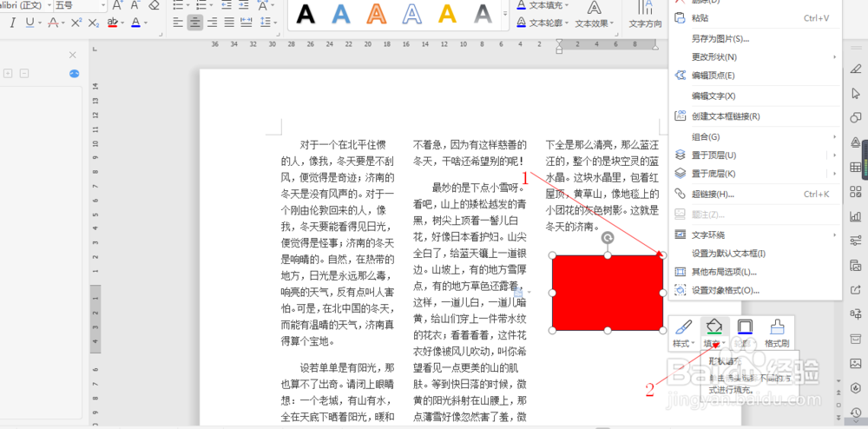Choose black fill WordArt style

coord(306,14)
